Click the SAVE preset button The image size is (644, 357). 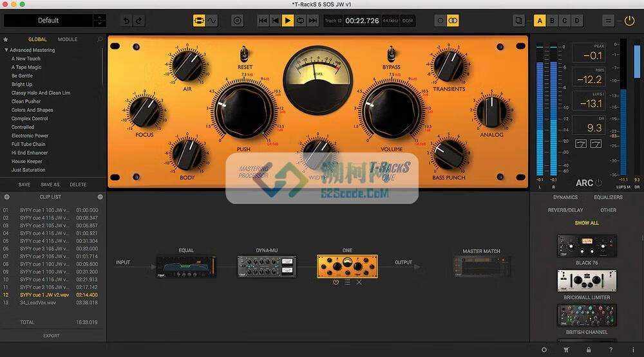point(24,185)
